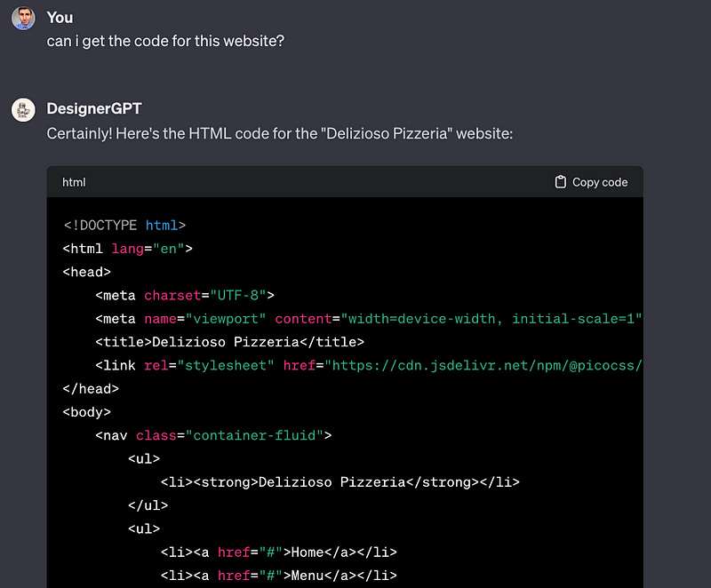The image size is (711, 588).
Task: Click the Menu anchor list item line
Action: (x=279, y=576)
